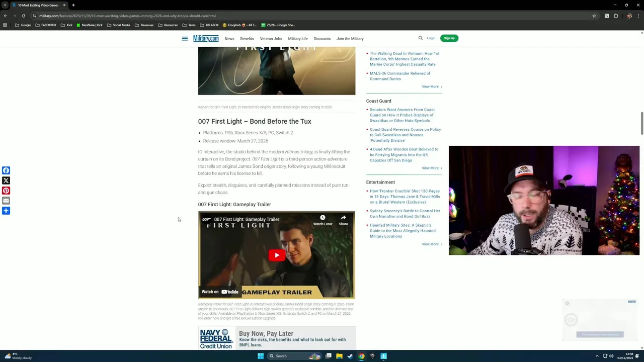Share page on Facebook sidebar icon
This screenshot has height=362, width=644.
pyautogui.click(x=6, y=170)
